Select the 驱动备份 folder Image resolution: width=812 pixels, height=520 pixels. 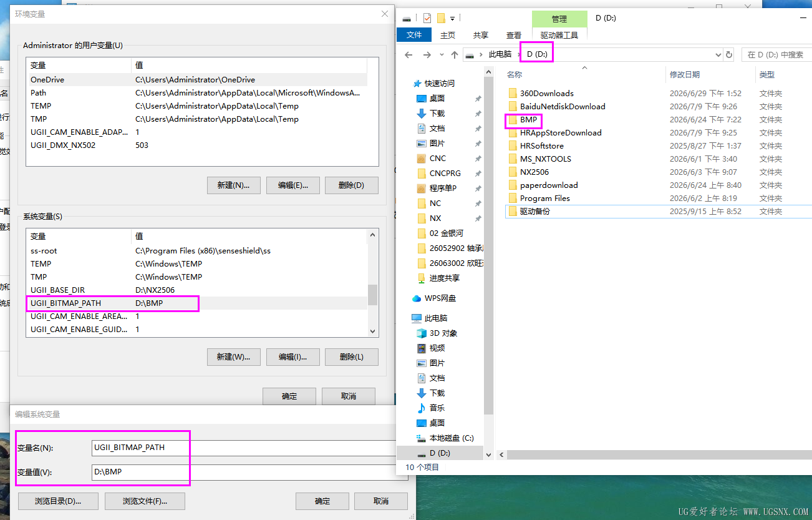pos(534,211)
